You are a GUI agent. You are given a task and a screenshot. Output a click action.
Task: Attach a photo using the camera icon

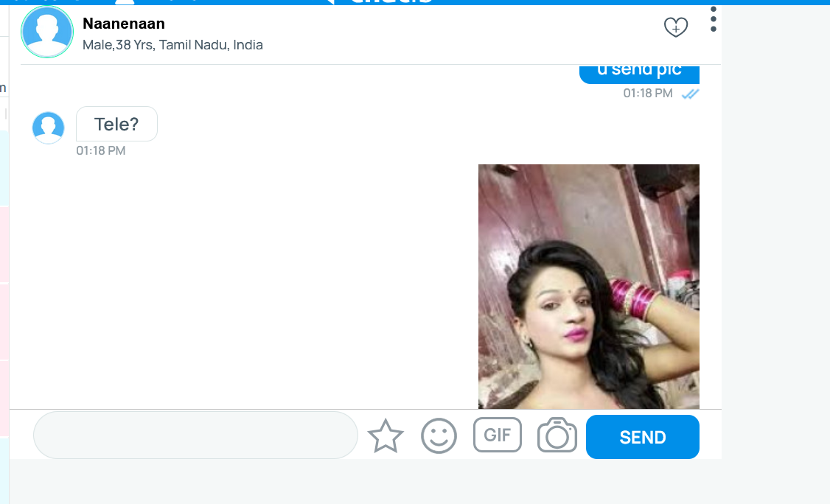pos(557,435)
